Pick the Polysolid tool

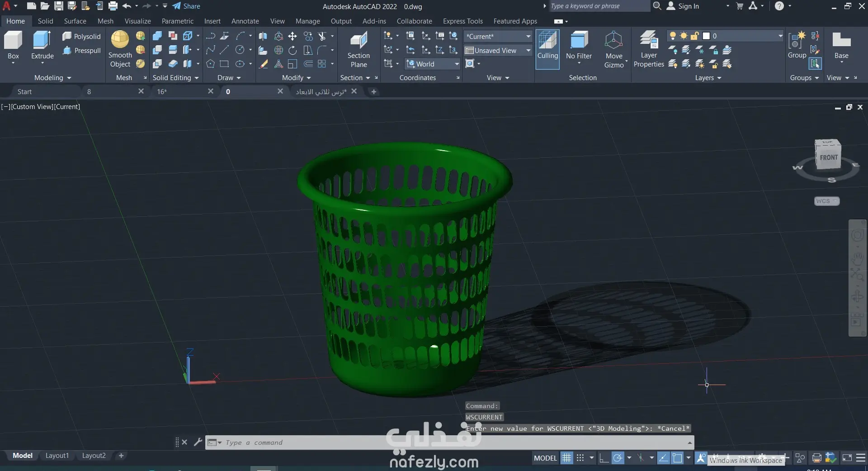pos(81,36)
